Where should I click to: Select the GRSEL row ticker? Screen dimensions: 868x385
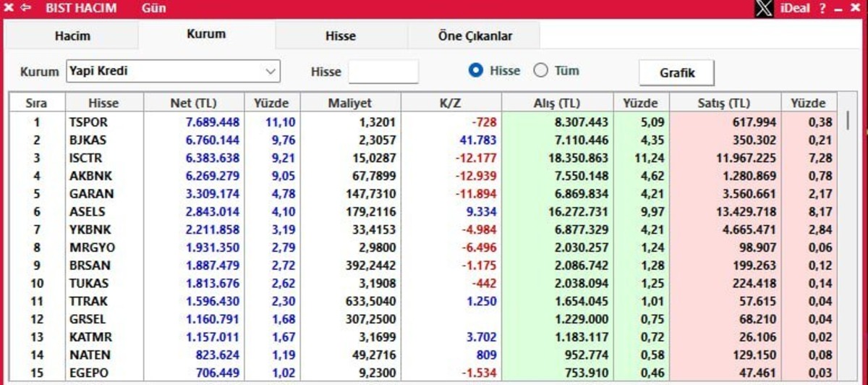pyautogui.click(x=88, y=319)
